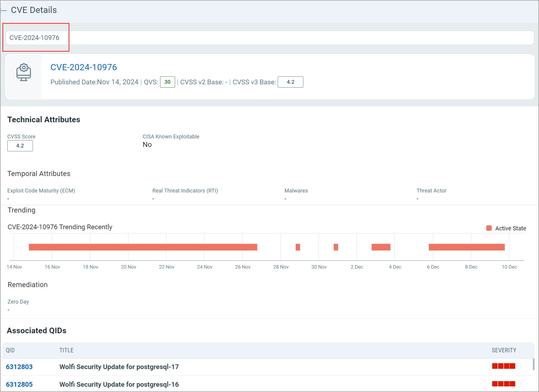Click the long trending bar from mid-November
This screenshot has width=539, height=392.
click(143, 247)
